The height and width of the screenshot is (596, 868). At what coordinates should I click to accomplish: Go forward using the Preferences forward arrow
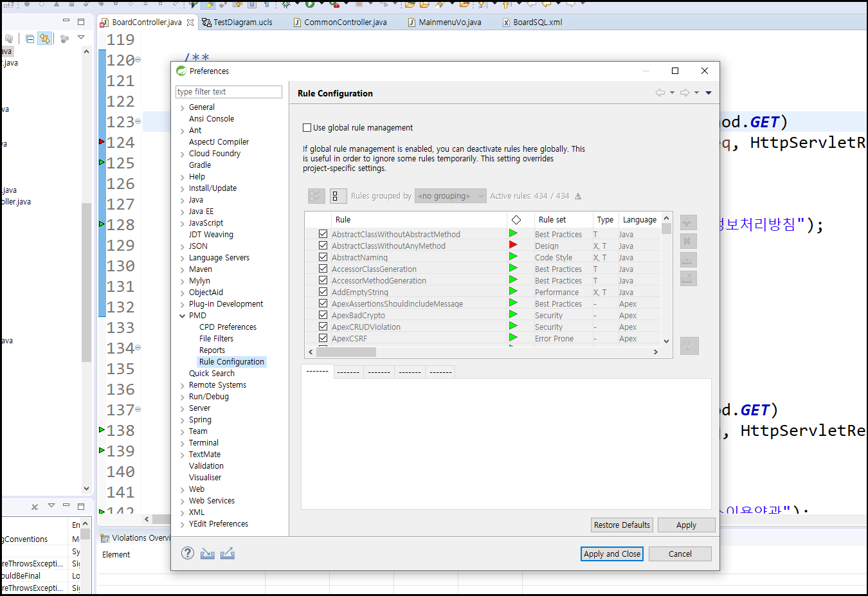(685, 93)
